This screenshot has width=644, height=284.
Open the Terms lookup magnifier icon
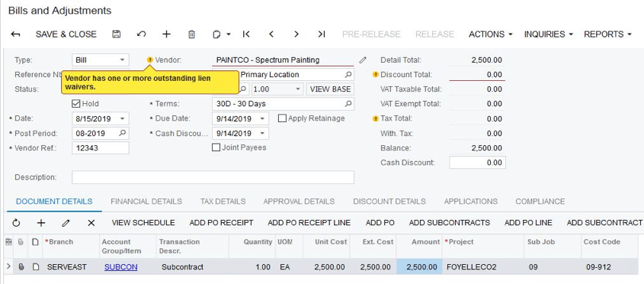[x=348, y=104]
